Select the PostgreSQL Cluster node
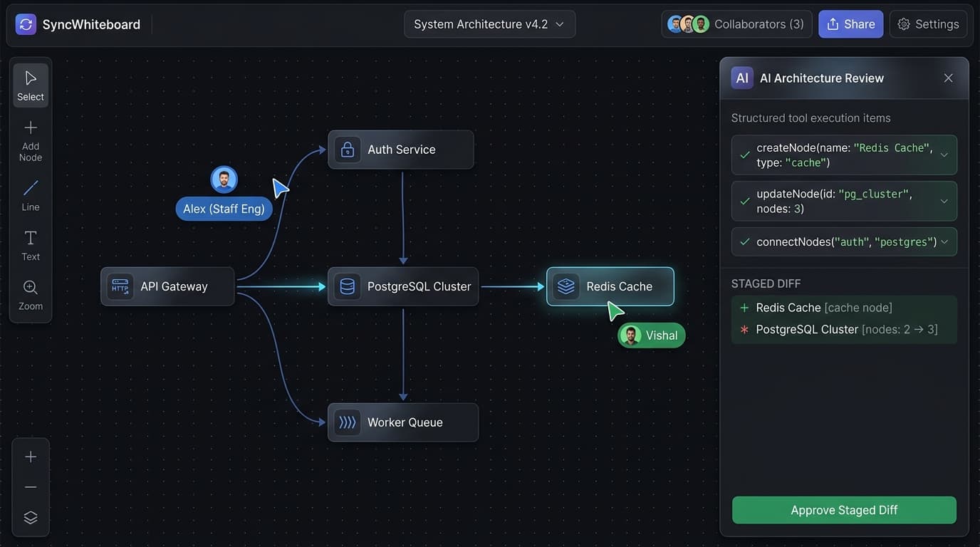980x547 pixels. (x=403, y=286)
